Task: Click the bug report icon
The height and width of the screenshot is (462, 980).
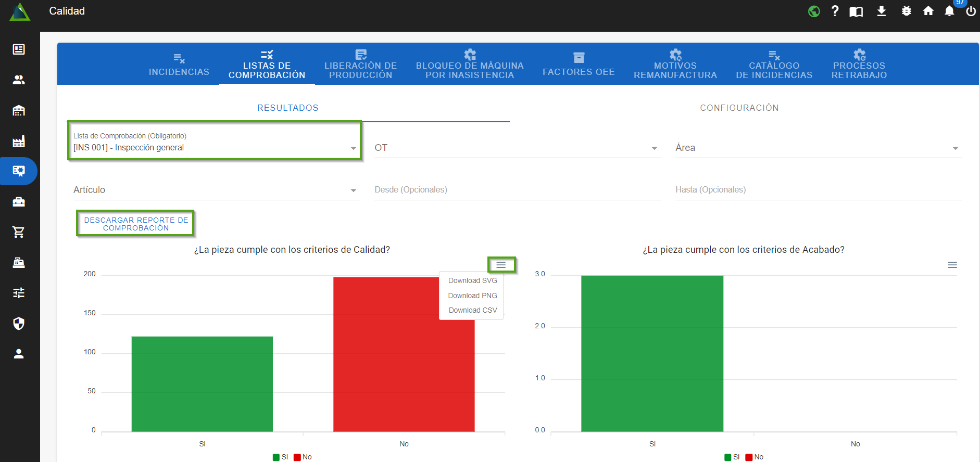Action: (906, 11)
